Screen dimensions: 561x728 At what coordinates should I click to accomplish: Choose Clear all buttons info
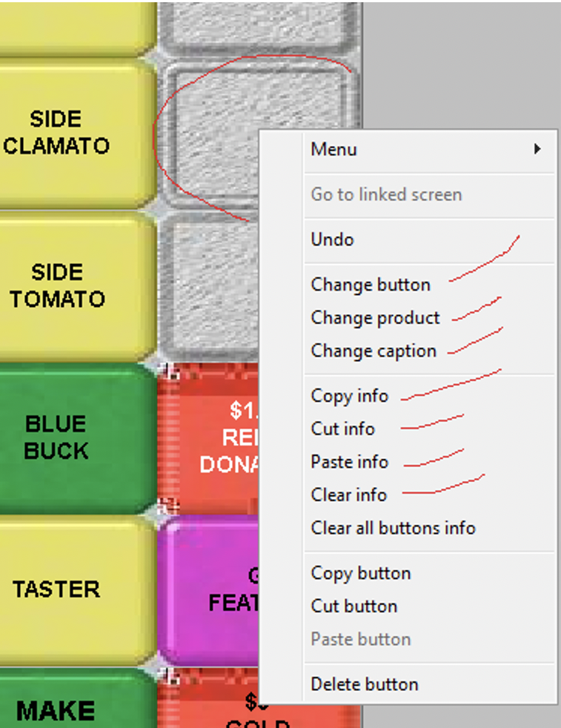point(393,528)
